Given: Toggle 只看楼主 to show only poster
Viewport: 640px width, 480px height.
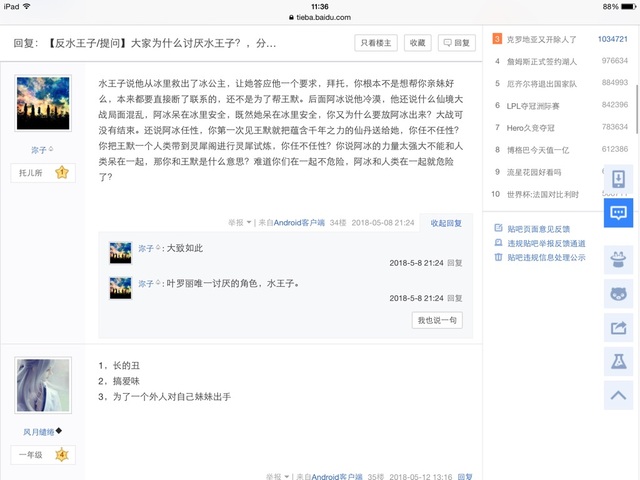Looking at the screenshot, I should (377, 43).
